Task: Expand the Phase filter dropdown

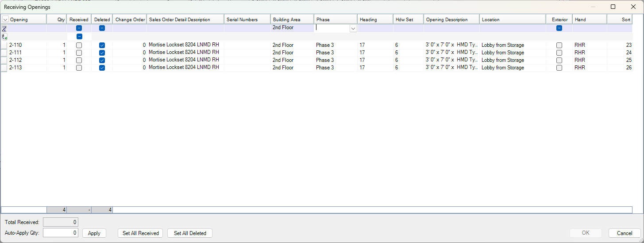Action: 353,28
